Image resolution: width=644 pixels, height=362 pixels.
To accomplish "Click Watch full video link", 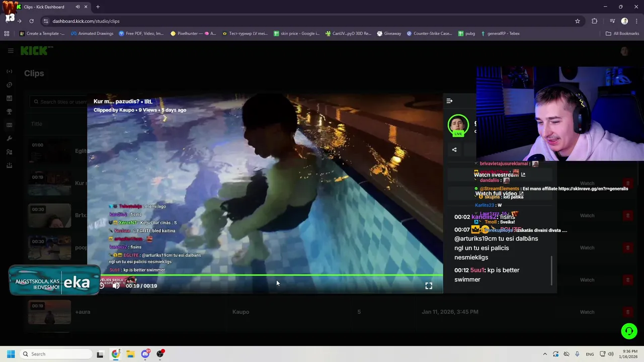I will [x=499, y=194].
